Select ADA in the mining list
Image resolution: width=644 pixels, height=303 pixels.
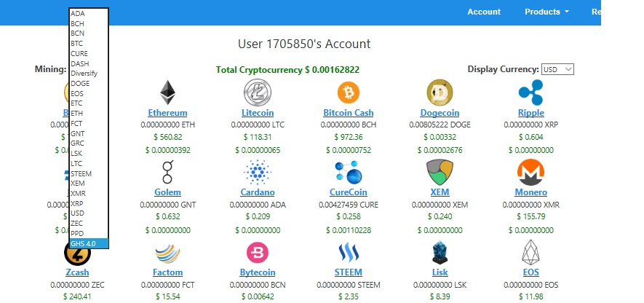(88, 14)
